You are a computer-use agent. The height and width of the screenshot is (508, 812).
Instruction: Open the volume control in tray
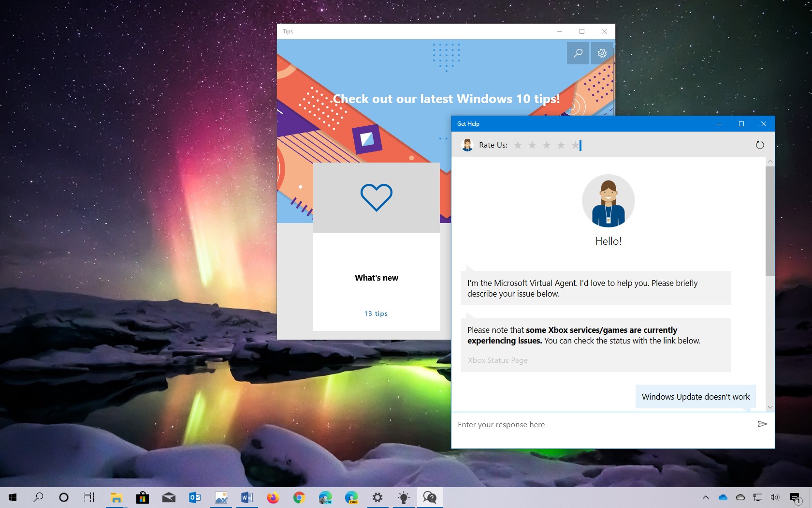point(775,497)
